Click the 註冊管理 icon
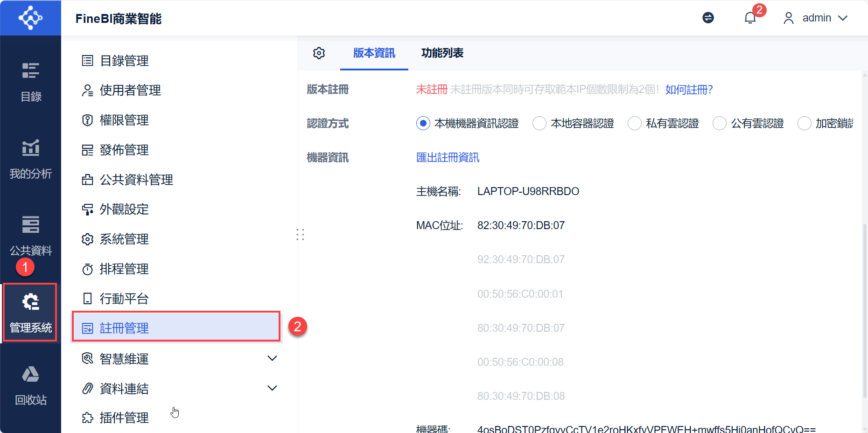Image resolution: width=868 pixels, height=433 pixels. coord(87,328)
